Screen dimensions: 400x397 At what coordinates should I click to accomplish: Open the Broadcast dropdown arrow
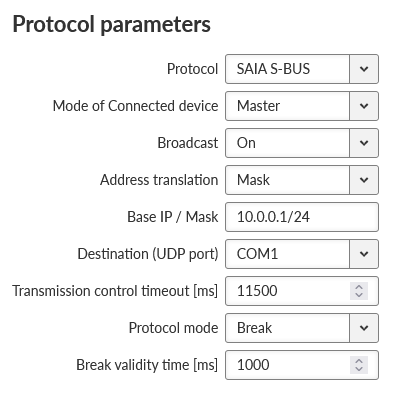pos(364,143)
